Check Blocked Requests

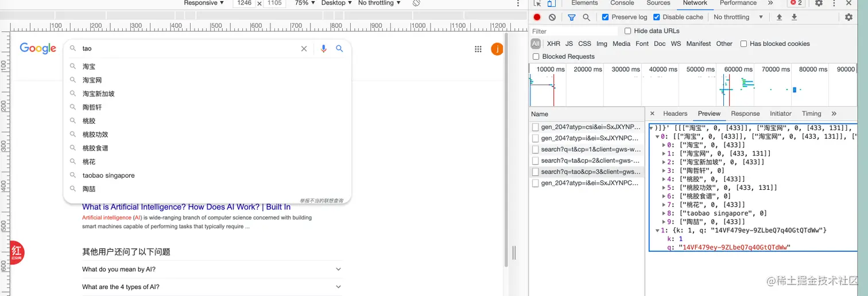(536, 56)
